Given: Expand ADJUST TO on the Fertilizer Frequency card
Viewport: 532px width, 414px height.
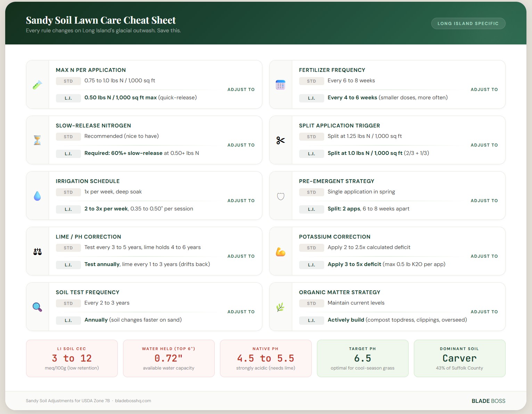Looking at the screenshot, I should coord(484,89).
